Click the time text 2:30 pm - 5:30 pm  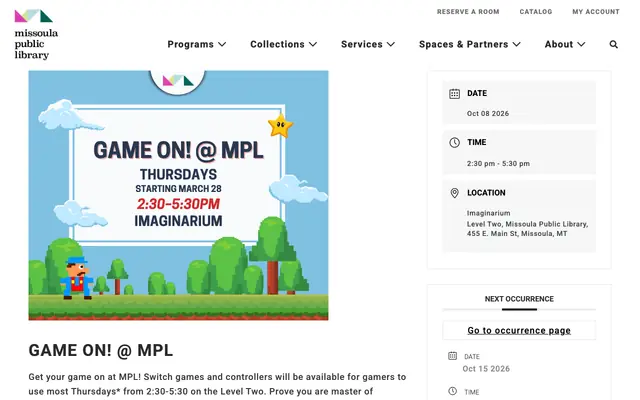(498, 164)
